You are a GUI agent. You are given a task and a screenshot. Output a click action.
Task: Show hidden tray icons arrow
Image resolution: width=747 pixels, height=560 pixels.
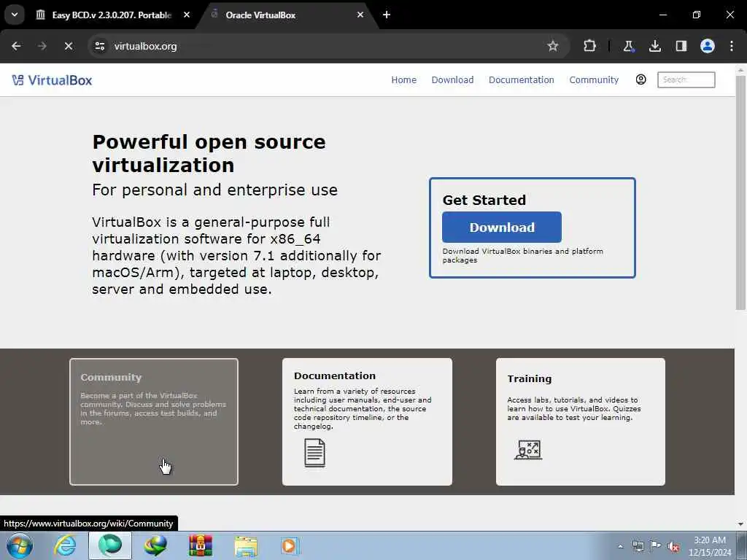[620, 547]
